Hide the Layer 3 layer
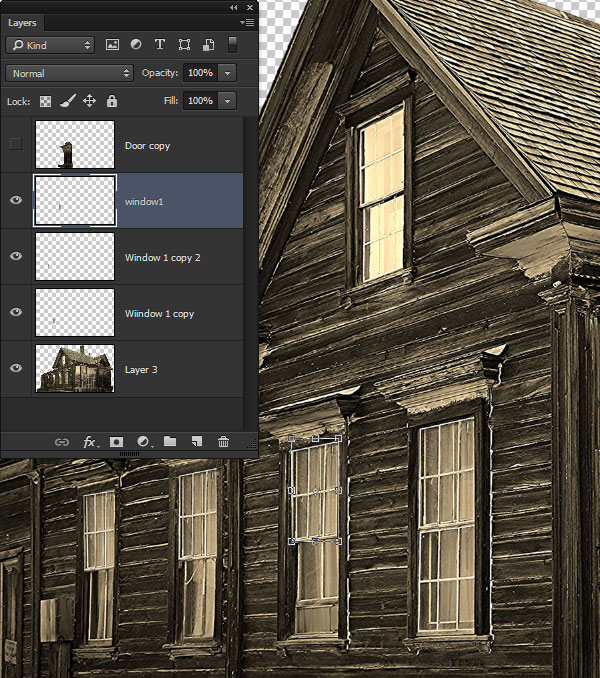Image resolution: width=600 pixels, height=678 pixels. coord(15,369)
